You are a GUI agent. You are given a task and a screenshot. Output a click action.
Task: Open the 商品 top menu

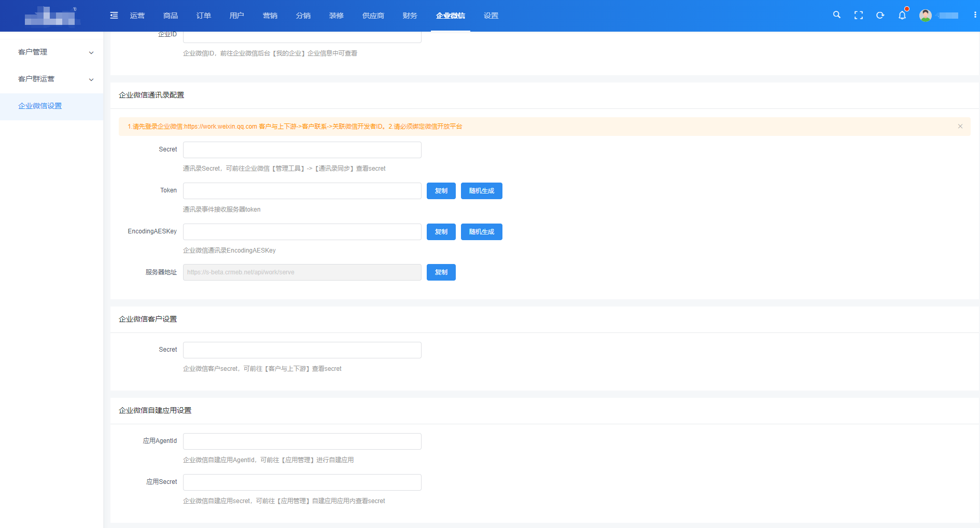(x=171, y=16)
